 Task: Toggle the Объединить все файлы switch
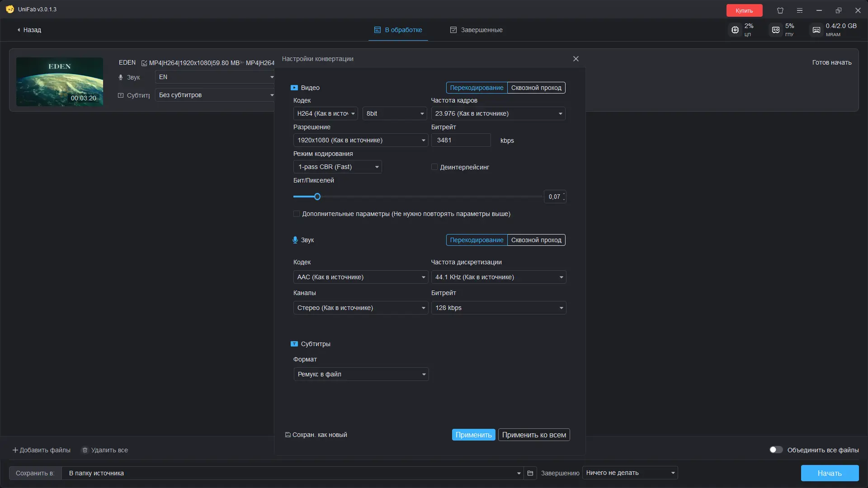[x=776, y=450]
